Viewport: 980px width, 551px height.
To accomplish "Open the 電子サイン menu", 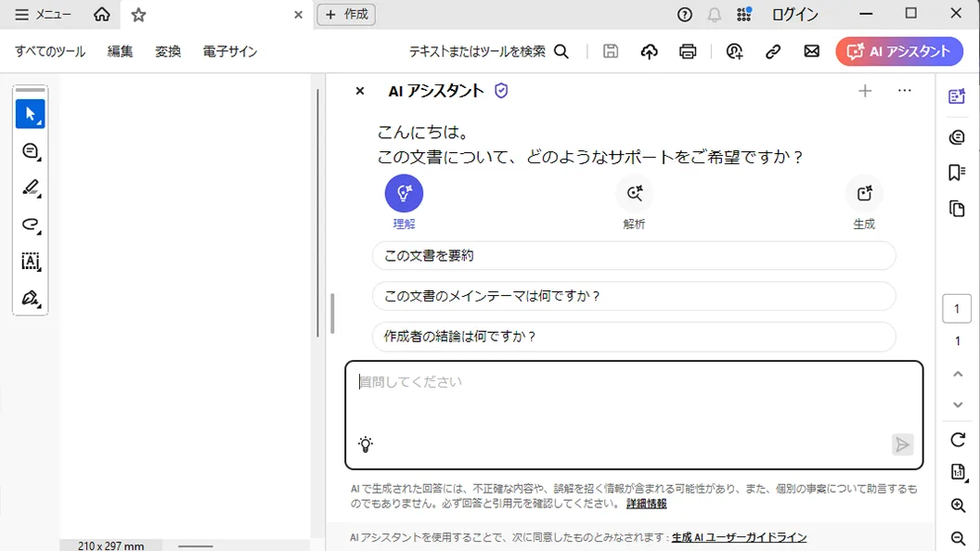I will (x=230, y=52).
